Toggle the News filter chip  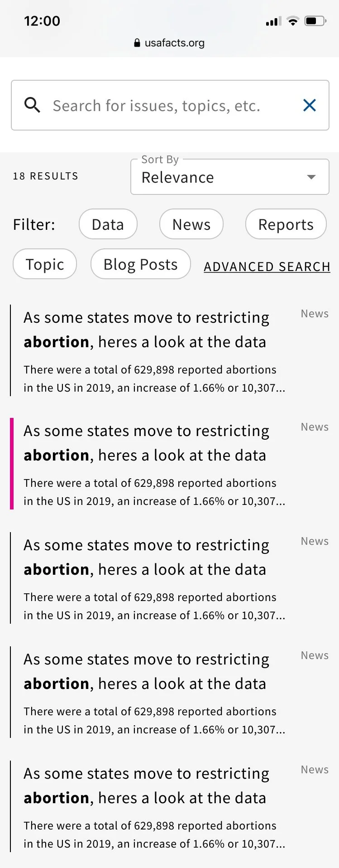point(191,224)
